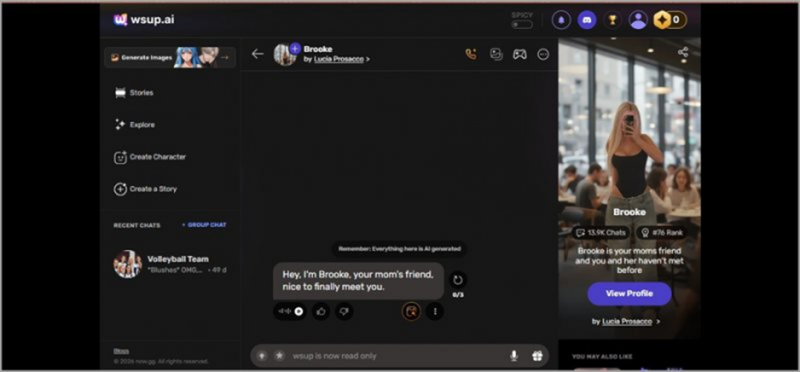
Task: Open the message three-dot options
Action: coord(435,311)
